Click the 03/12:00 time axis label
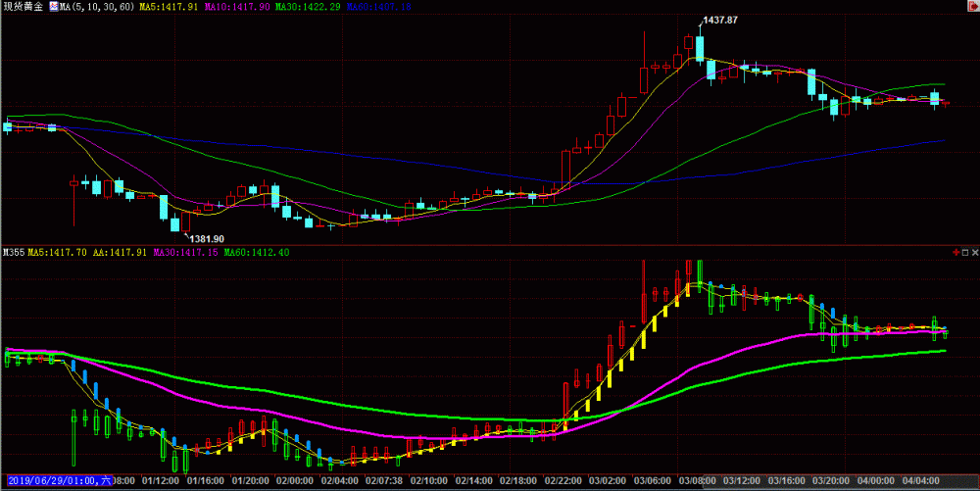 coord(742,481)
